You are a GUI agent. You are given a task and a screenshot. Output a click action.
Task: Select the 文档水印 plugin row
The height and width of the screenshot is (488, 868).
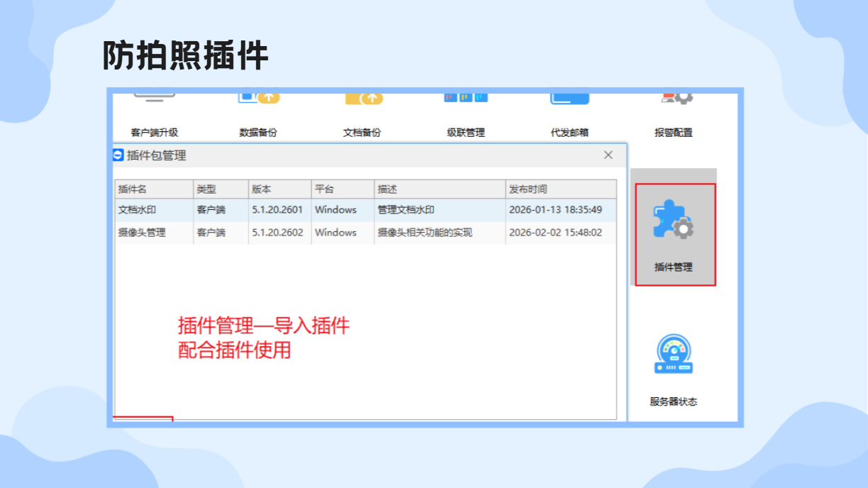coord(365,210)
